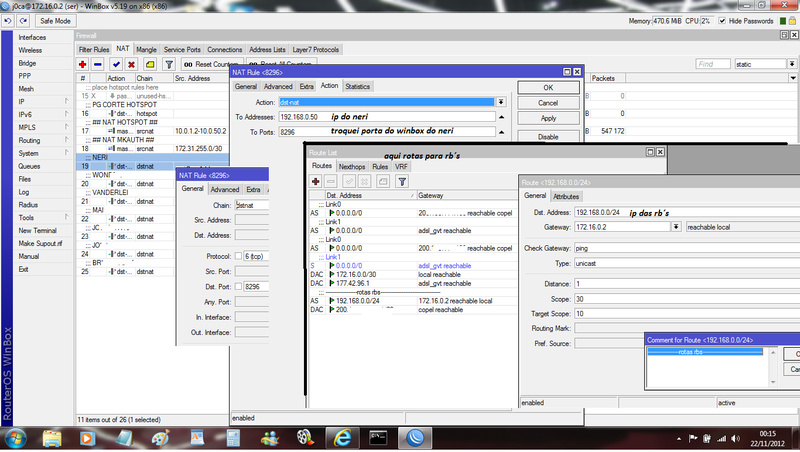Click the green status indicator near Hide Passwords
The image size is (800, 452).
point(783,21)
